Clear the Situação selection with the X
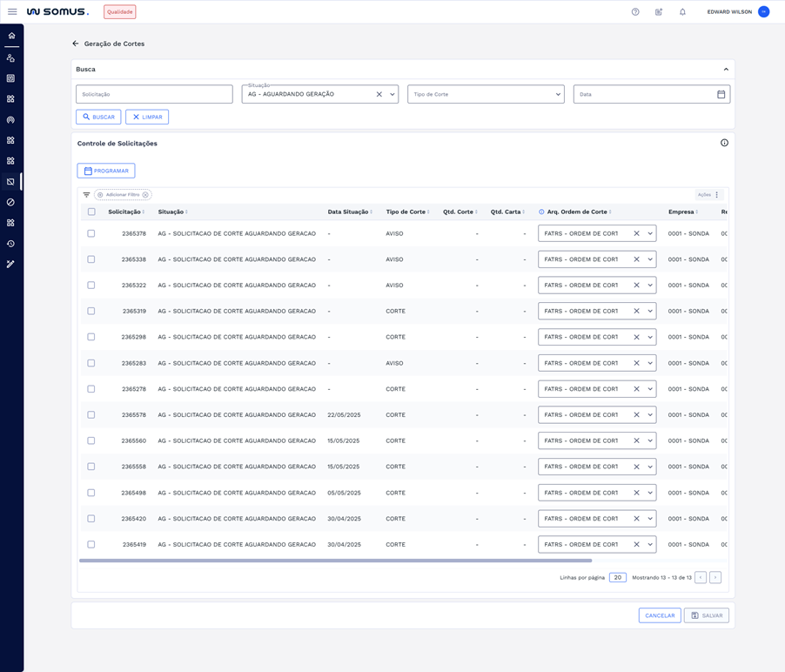This screenshot has width=785, height=672. click(379, 94)
